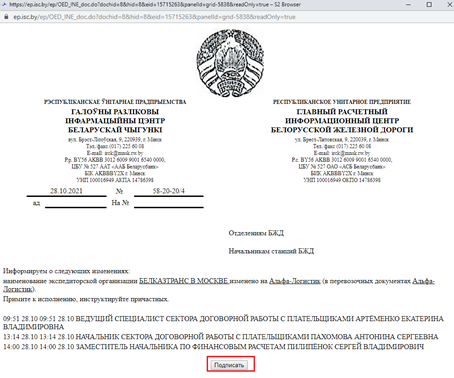The width and height of the screenshot is (454, 378).
Task: Click Belarusian heading ГАЛОЎНЫ РАЗЛІКОВЫ
Action: [115, 112]
